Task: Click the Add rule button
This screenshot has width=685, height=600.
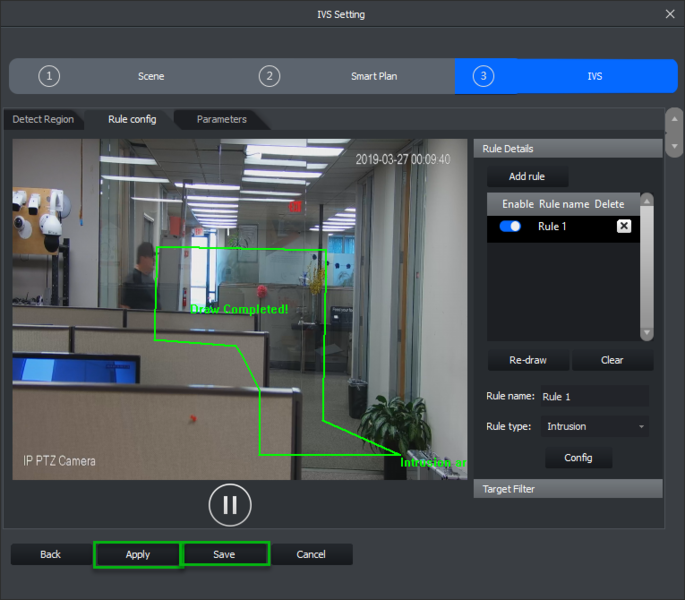Action: tap(527, 177)
